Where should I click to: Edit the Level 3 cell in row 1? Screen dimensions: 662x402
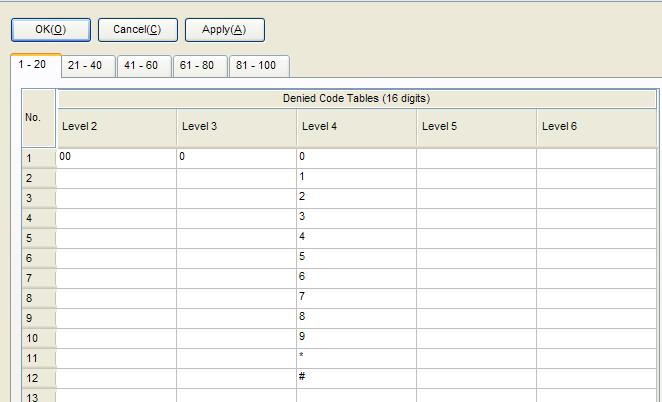point(236,158)
